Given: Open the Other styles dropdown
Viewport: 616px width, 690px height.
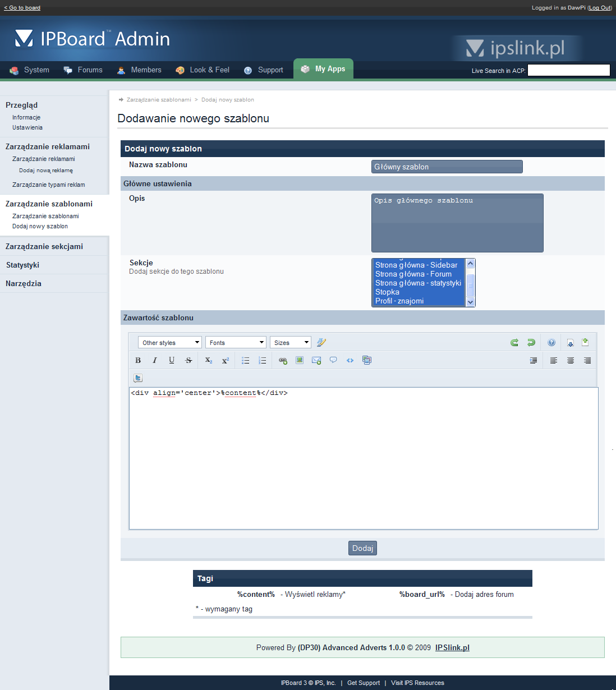Looking at the screenshot, I should [x=170, y=342].
